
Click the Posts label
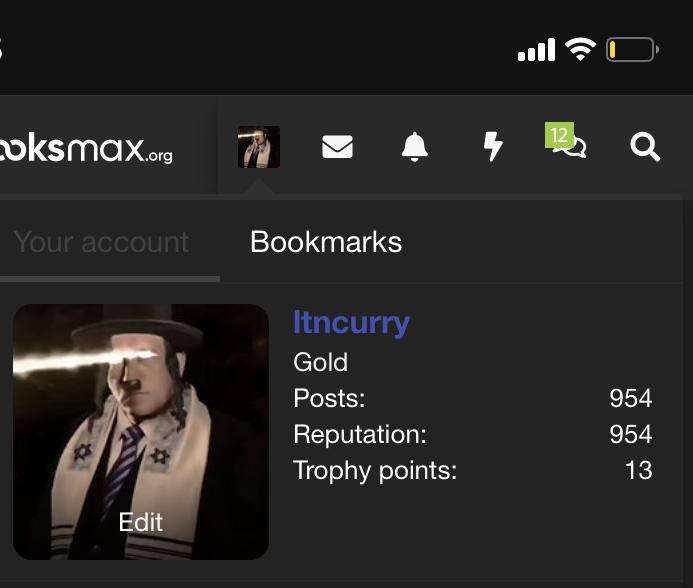click(329, 399)
